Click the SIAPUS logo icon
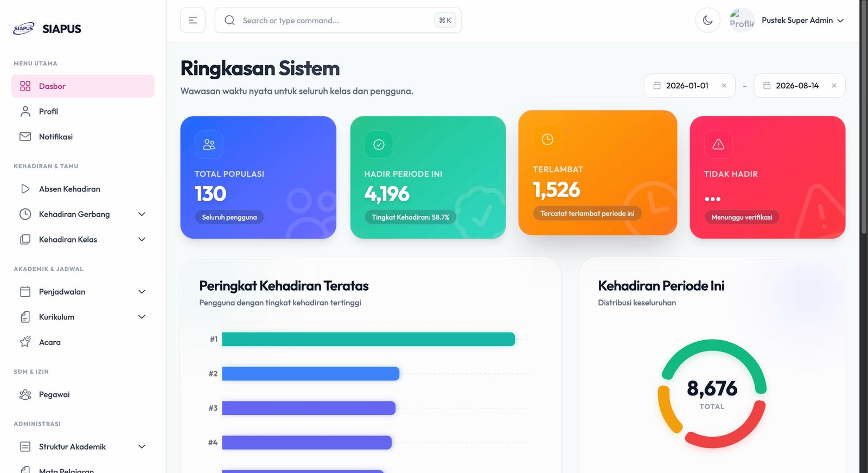 pos(24,29)
